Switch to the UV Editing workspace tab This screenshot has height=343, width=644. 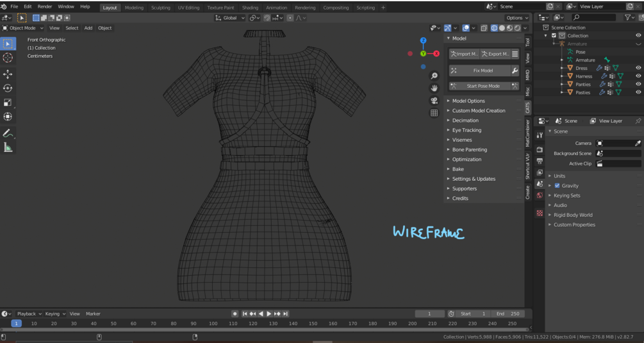(x=188, y=8)
